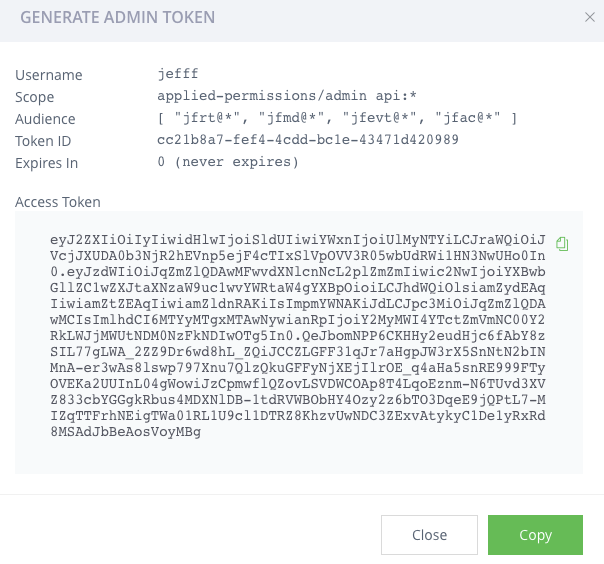Click the Generate Admin Token dialog title

tap(117, 17)
